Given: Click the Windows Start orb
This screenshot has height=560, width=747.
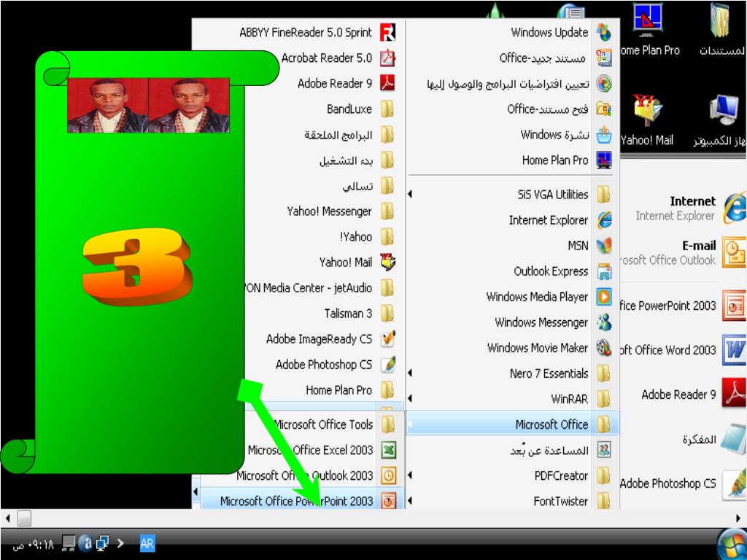Looking at the screenshot, I should (732, 544).
